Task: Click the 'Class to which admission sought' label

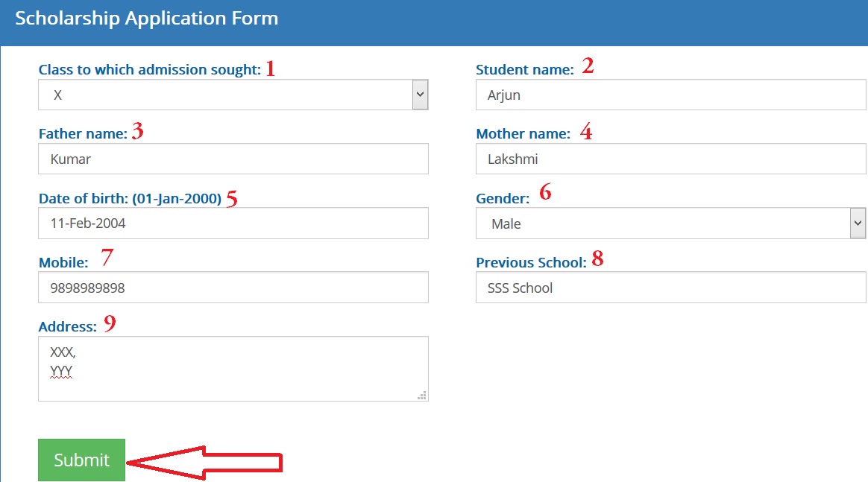Action: tap(149, 69)
